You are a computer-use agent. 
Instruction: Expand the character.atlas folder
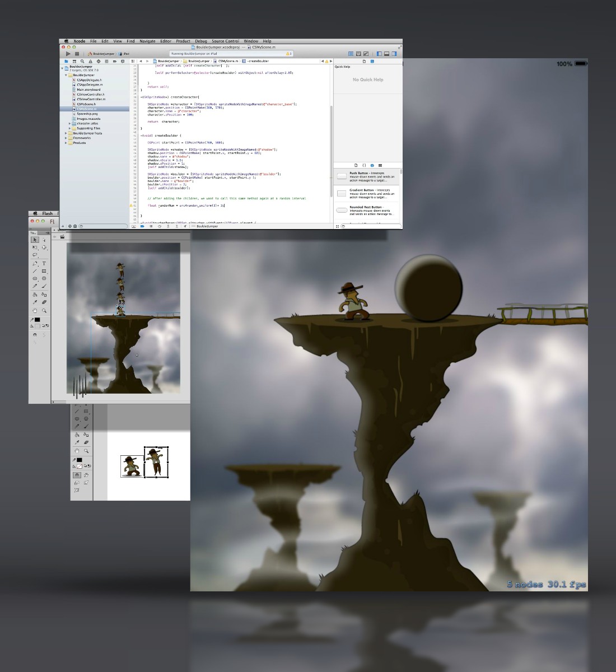[x=69, y=123]
